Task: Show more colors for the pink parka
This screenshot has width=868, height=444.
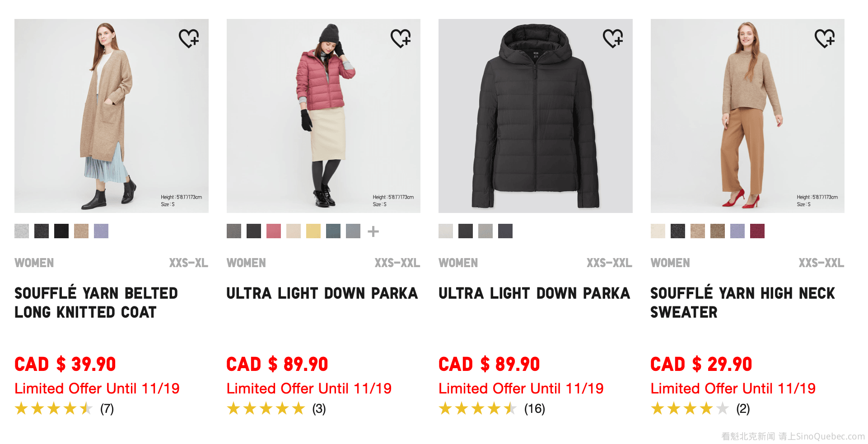Action: pyautogui.click(x=373, y=231)
